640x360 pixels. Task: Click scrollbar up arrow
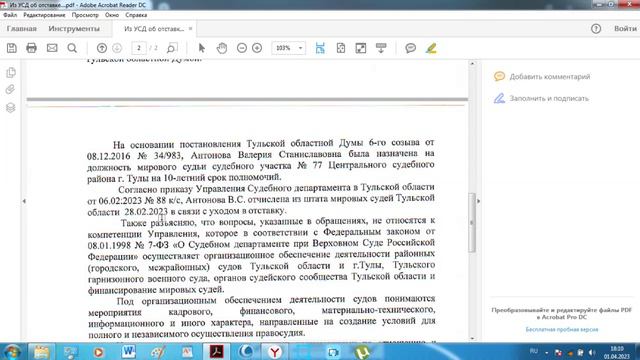[x=472, y=63]
